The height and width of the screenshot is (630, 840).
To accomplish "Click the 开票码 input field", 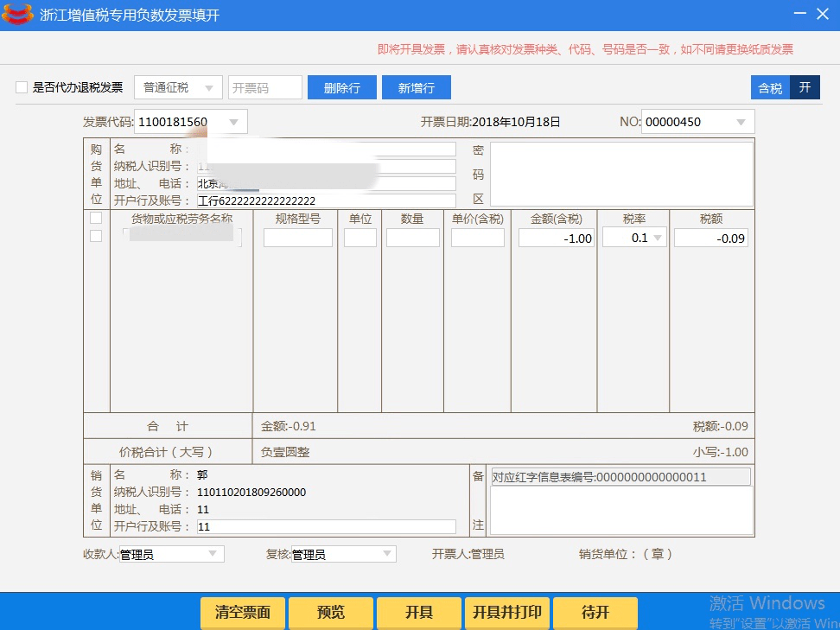I will click(264, 86).
